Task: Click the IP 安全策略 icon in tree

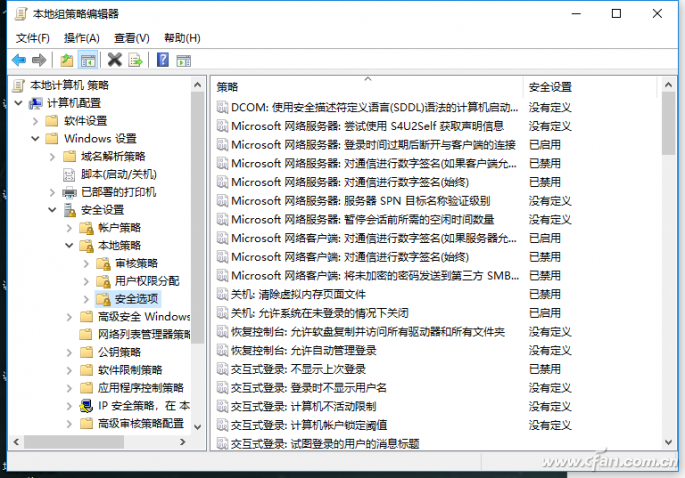Action: coord(86,406)
